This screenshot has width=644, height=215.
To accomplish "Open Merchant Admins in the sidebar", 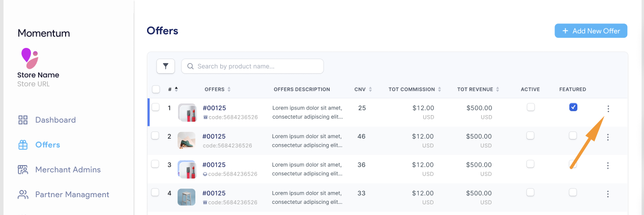I will (68, 170).
